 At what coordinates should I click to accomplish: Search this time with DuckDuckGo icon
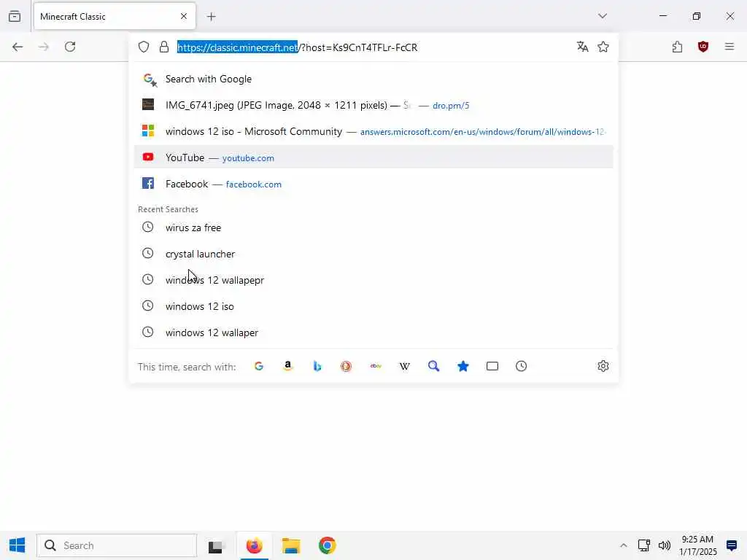pos(347,366)
